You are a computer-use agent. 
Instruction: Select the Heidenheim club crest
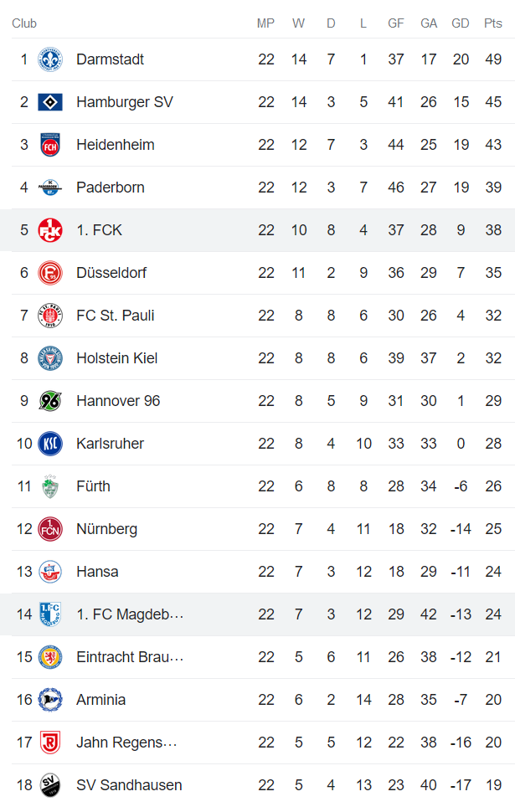(x=50, y=145)
